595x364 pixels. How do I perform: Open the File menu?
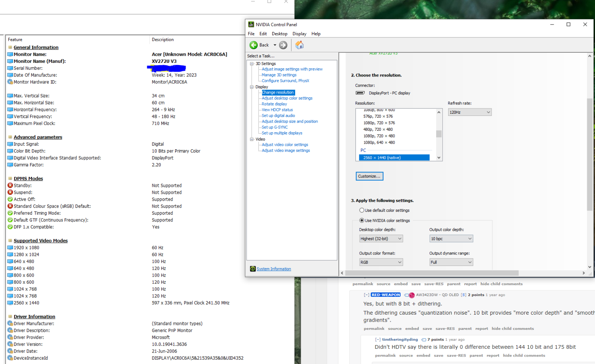pyautogui.click(x=251, y=34)
